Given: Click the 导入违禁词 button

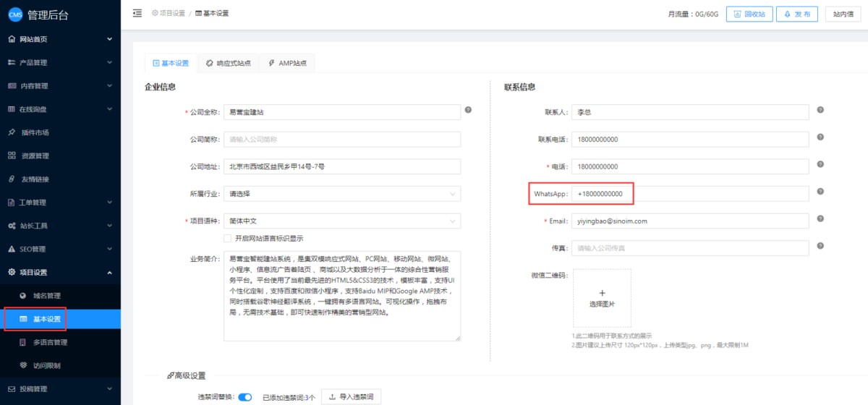Looking at the screenshot, I should coord(351,396).
